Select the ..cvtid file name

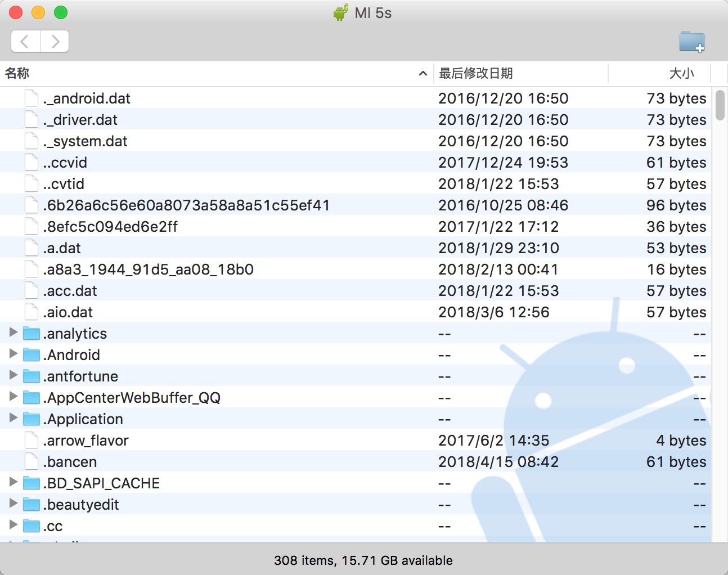[x=64, y=184]
